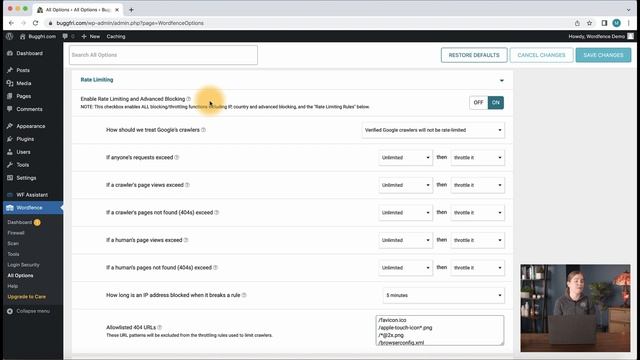
Task: Open WF Assistant menu item
Action: 32,195
